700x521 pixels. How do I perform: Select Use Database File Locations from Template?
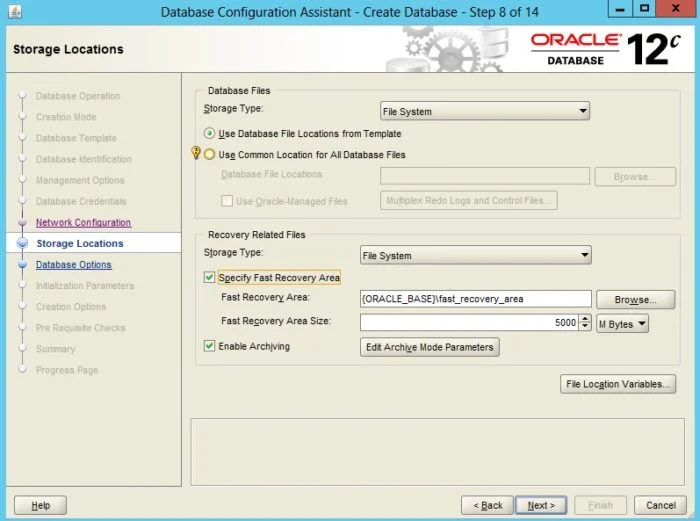point(209,133)
